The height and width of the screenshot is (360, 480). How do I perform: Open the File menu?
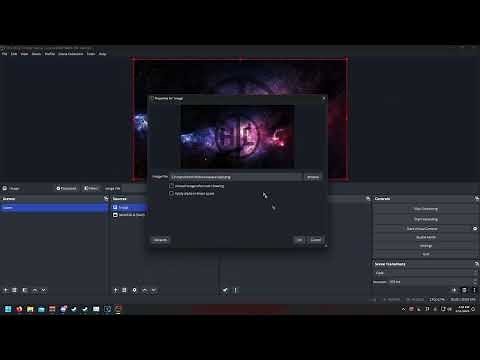tap(4, 54)
